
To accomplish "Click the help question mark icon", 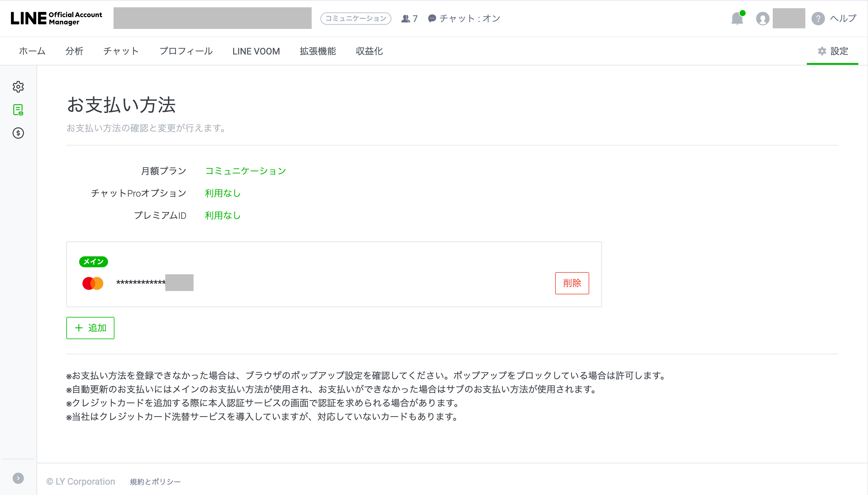I will tap(818, 18).
